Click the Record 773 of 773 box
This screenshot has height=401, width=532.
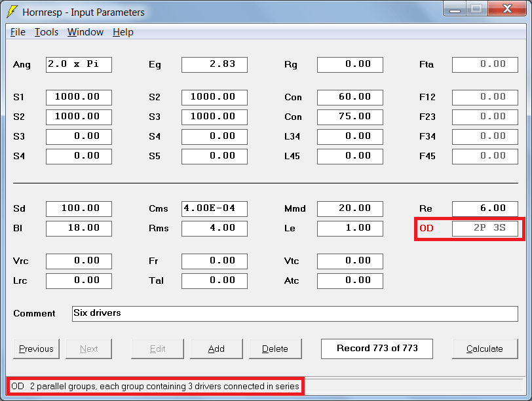(x=377, y=349)
